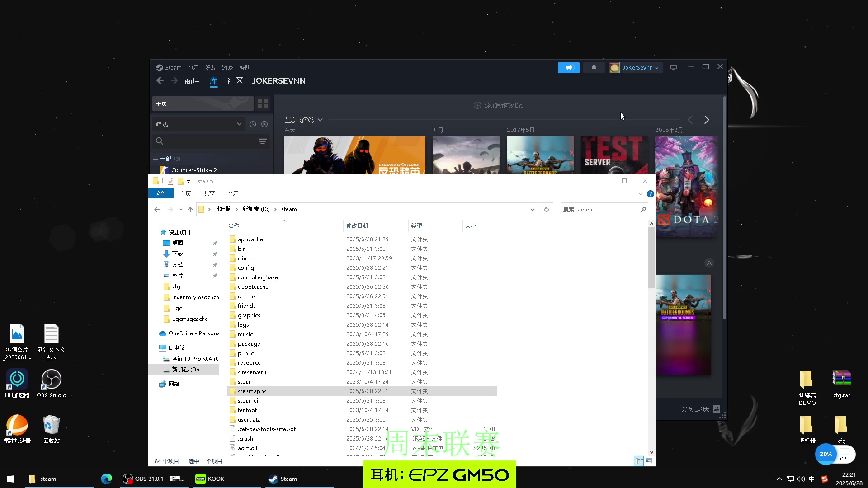Go up one folder level in Explorer
Screen dimensions: 868x488
tap(190, 210)
